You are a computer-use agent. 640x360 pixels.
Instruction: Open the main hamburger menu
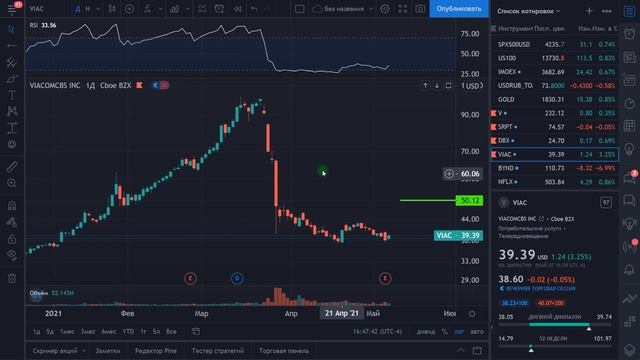12,9
